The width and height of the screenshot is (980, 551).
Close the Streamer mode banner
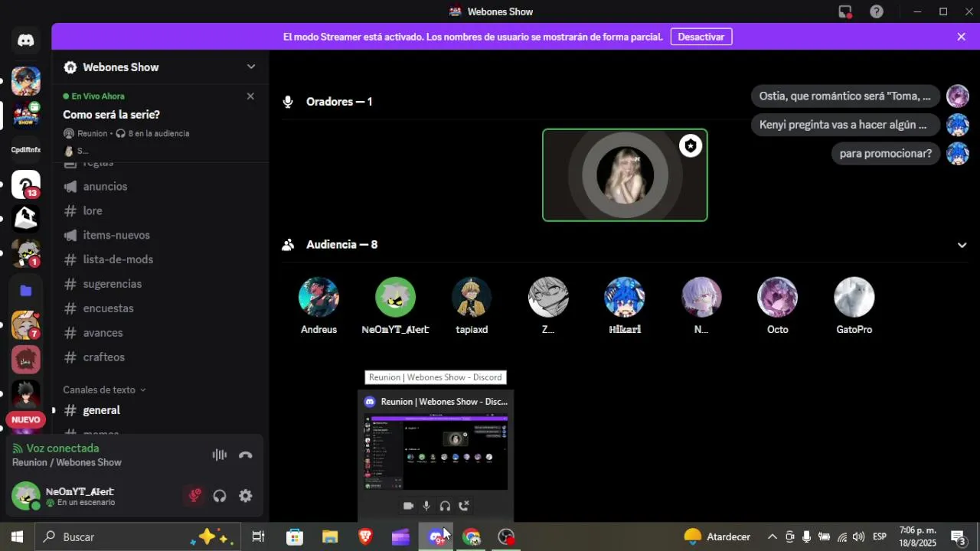(x=962, y=37)
